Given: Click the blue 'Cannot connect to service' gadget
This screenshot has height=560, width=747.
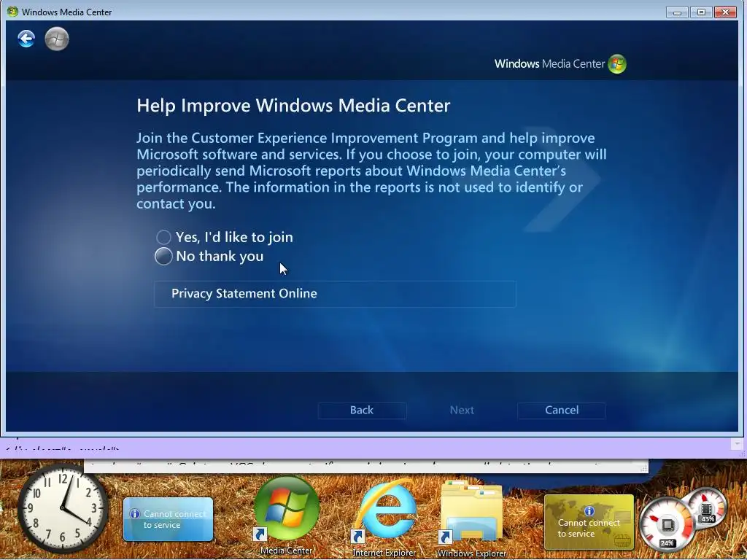Looking at the screenshot, I should coord(169,519).
